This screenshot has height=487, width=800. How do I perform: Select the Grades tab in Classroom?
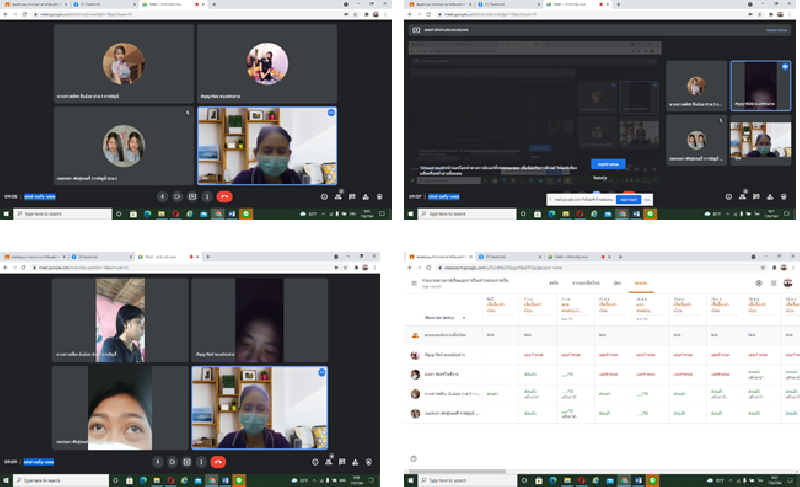point(640,283)
